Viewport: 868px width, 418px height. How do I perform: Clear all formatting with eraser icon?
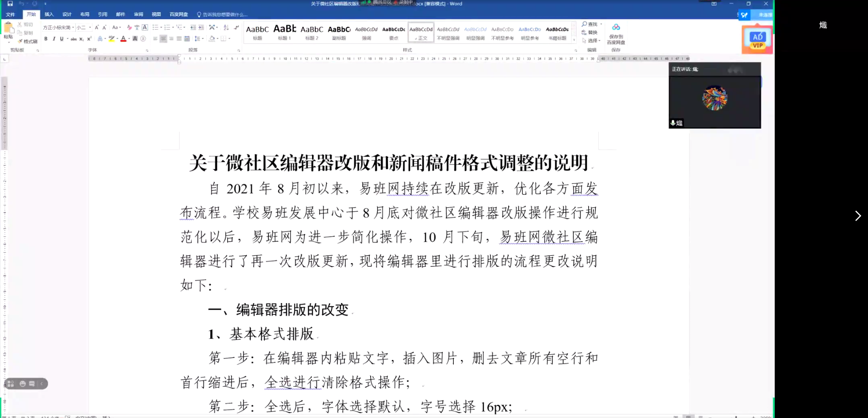click(x=129, y=27)
